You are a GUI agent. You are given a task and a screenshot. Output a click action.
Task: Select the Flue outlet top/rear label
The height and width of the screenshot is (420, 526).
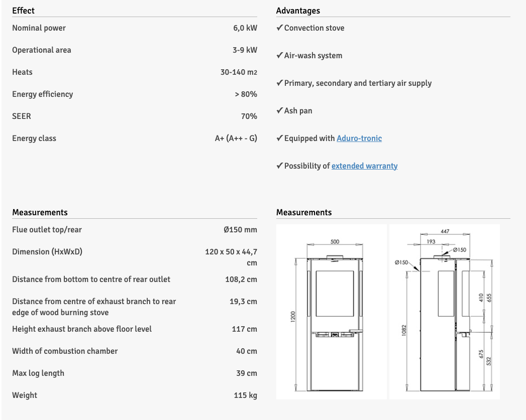[x=47, y=229]
